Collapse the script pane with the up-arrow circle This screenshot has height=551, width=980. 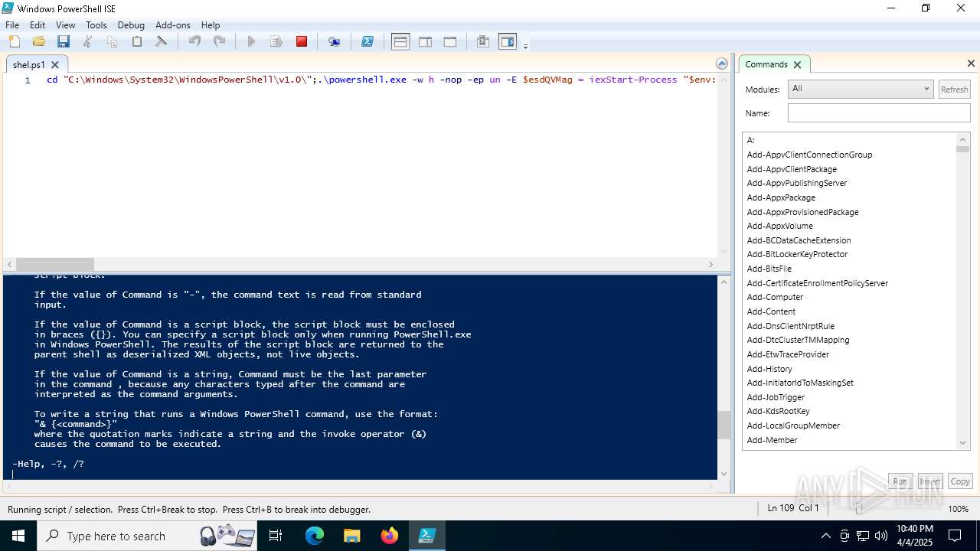click(x=721, y=64)
